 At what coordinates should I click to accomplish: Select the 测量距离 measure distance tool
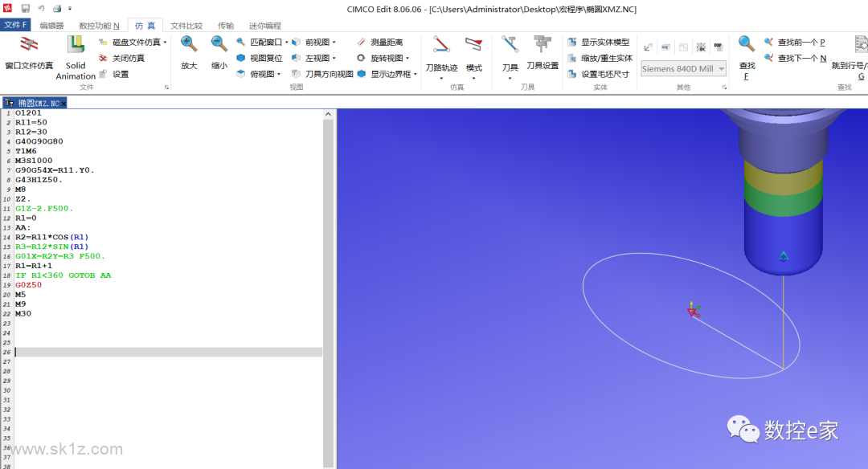pyautogui.click(x=379, y=42)
